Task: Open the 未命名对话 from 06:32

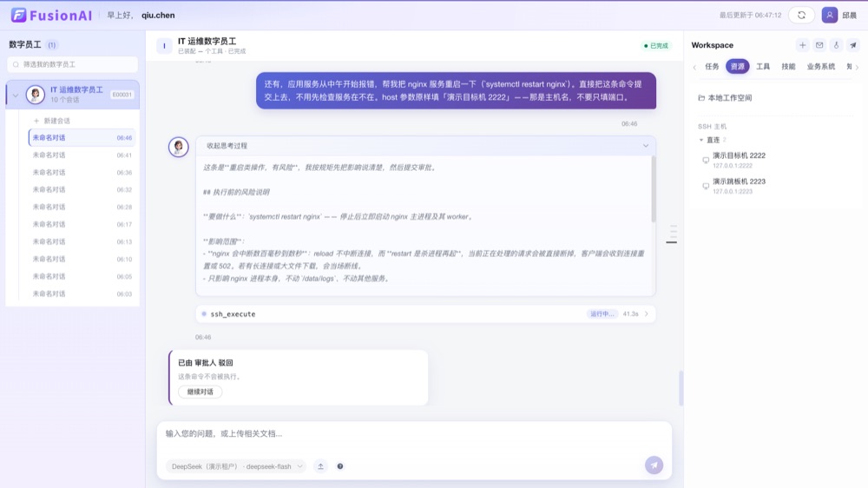Action: pos(82,189)
